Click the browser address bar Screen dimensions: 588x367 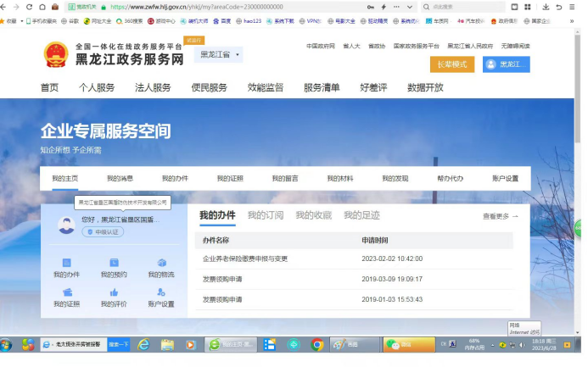pyautogui.click(x=238, y=7)
